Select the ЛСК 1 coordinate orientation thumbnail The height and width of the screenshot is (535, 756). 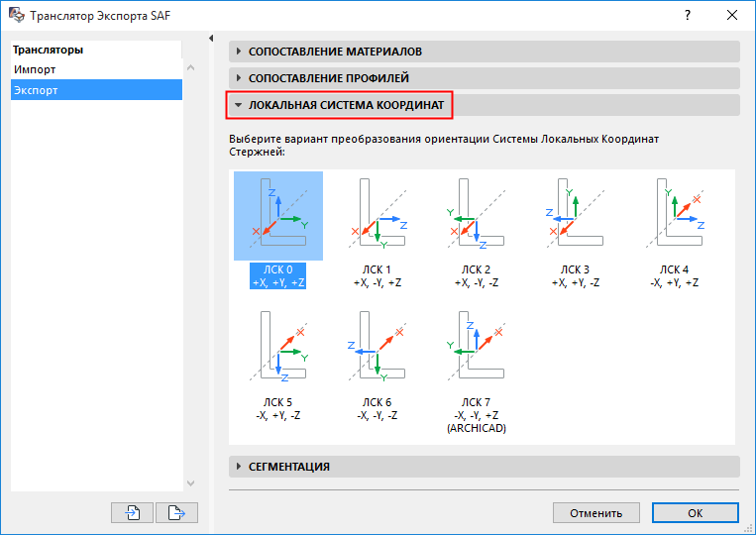pyautogui.click(x=378, y=215)
